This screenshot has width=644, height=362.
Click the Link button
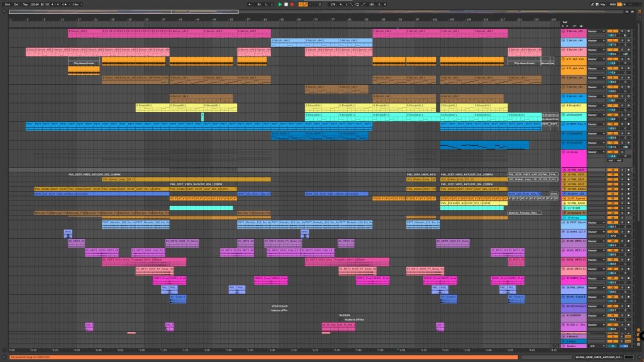pos(8,4)
